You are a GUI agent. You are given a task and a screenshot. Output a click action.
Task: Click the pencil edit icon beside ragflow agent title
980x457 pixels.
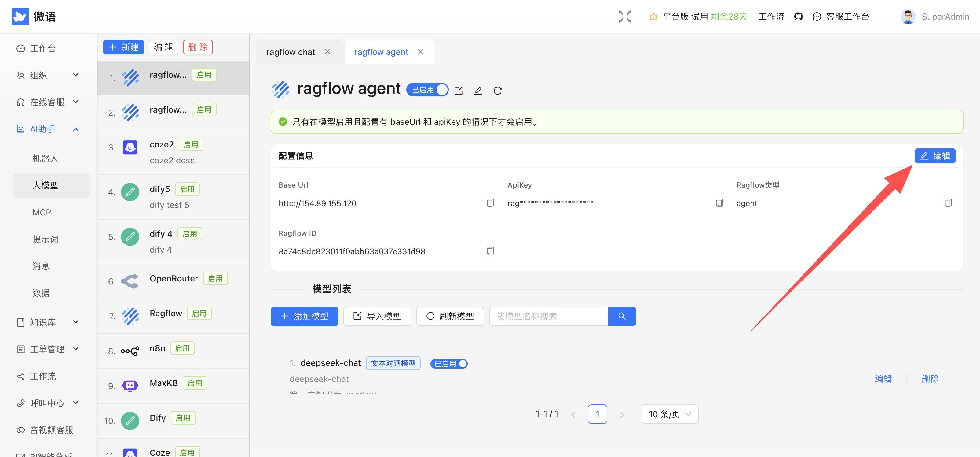(x=478, y=91)
